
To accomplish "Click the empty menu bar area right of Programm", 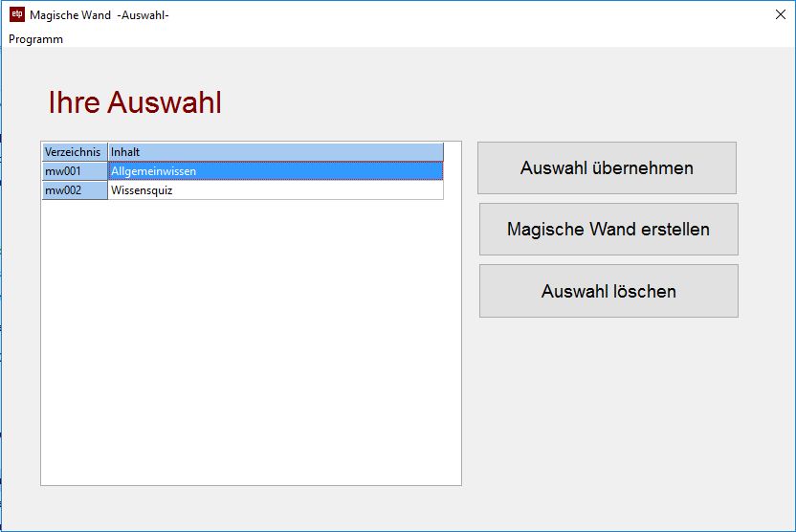I will tap(383, 39).
